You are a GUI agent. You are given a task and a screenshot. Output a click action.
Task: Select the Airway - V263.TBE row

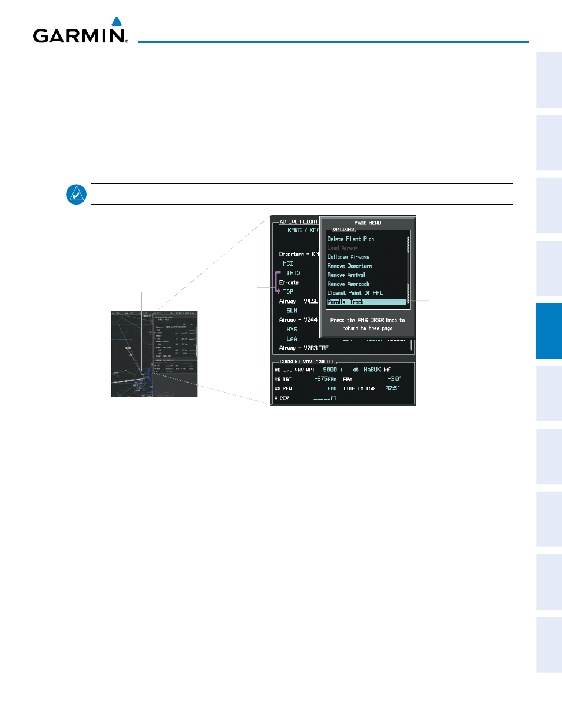tap(304, 348)
